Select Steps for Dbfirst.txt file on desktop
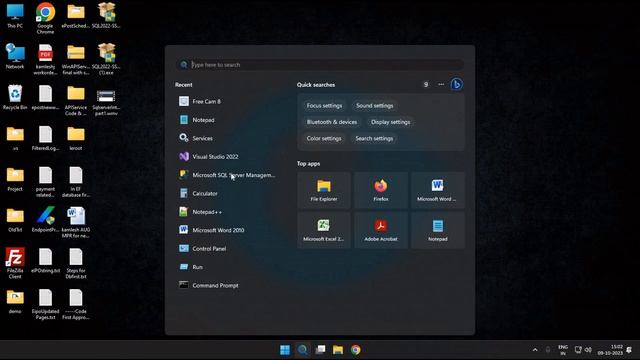This screenshot has width=640, height=360. pyautogui.click(x=76, y=263)
